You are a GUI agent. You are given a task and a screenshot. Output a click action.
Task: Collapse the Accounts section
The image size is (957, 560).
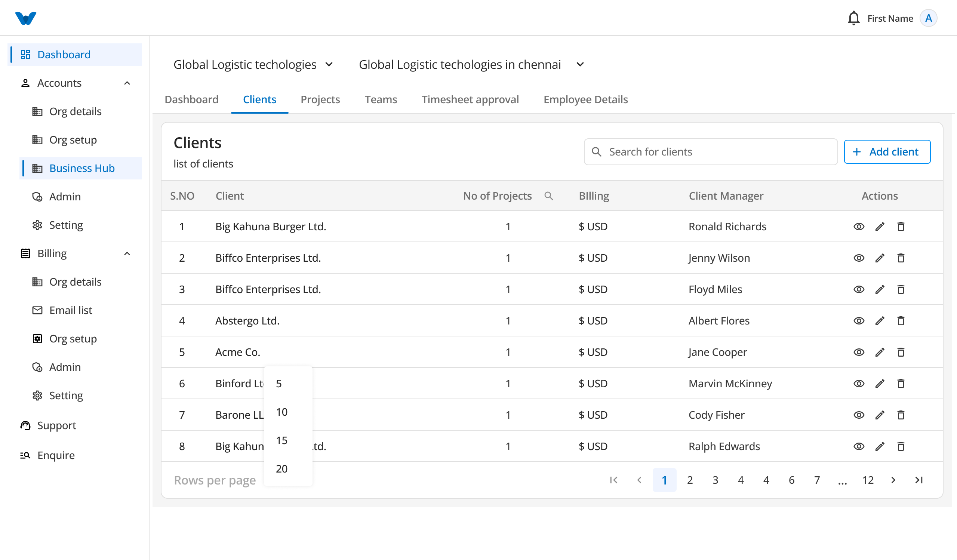pyautogui.click(x=127, y=83)
